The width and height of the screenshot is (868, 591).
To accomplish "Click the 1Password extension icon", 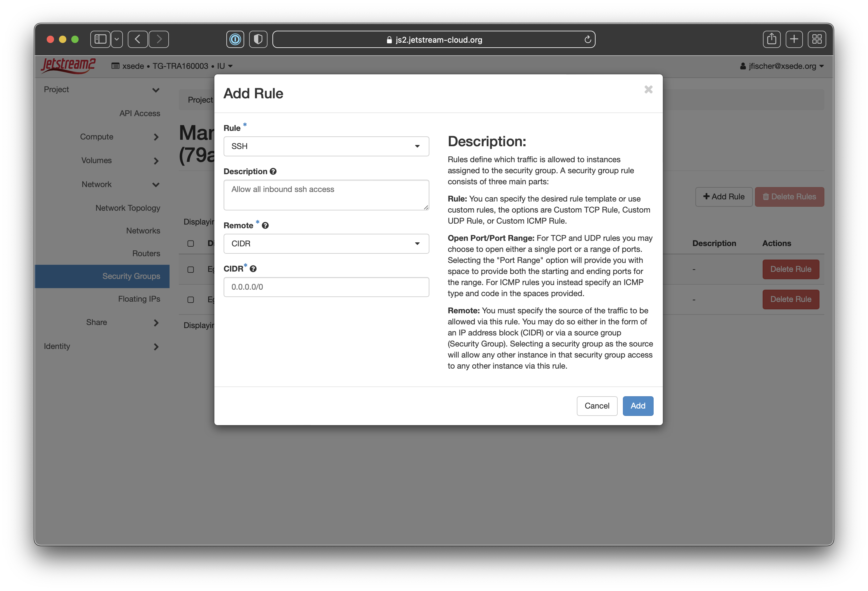I will (x=235, y=39).
